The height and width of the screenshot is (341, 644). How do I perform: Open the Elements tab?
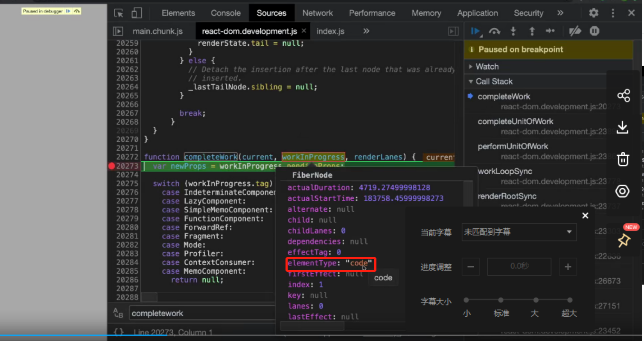(178, 13)
